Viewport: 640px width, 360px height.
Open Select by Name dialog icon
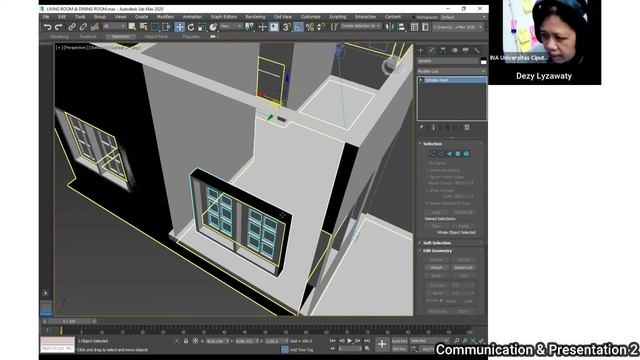pyautogui.click(x=143, y=27)
